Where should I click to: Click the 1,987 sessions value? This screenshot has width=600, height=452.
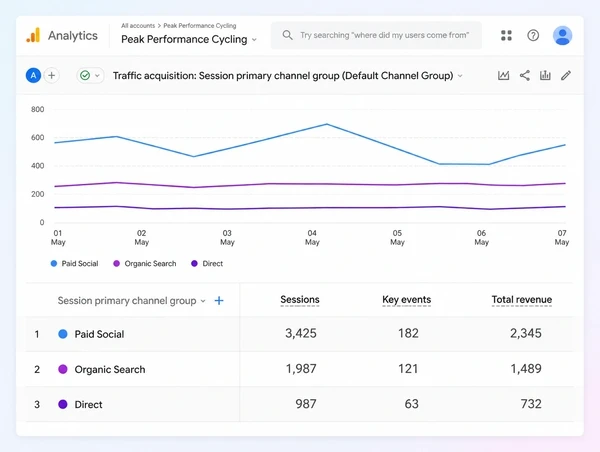(x=301, y=369)
